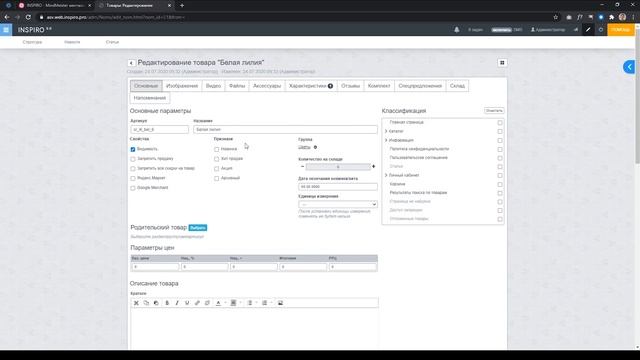Click the refresh icon beside the orange button
Image resolution: width=640 pixels, height=360 pixels.
[x=601, y=30]
